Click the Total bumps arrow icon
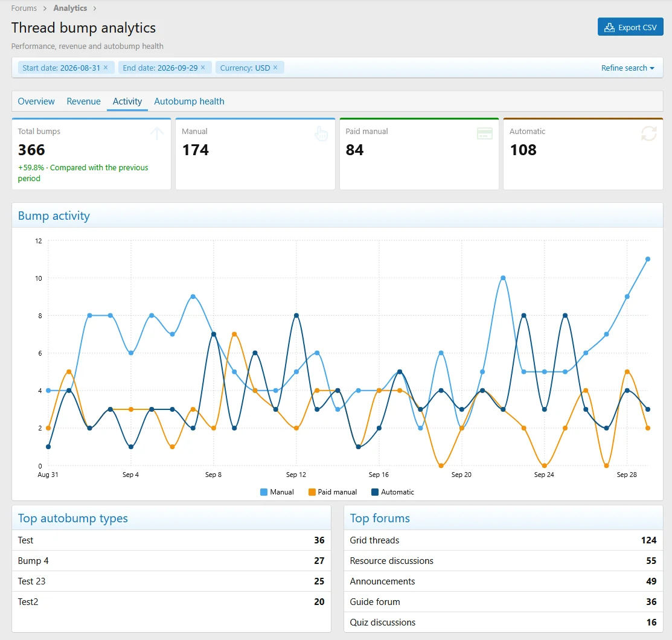The width and height of the screenshot is (672, 640). 157,133
